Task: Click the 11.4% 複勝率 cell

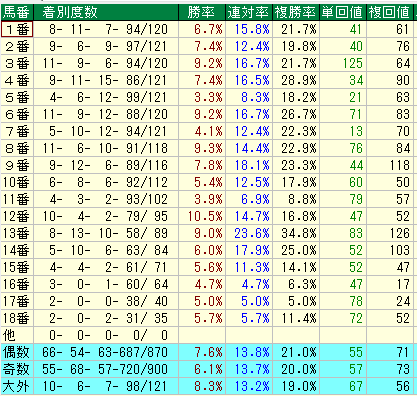Action: (296, 318)
